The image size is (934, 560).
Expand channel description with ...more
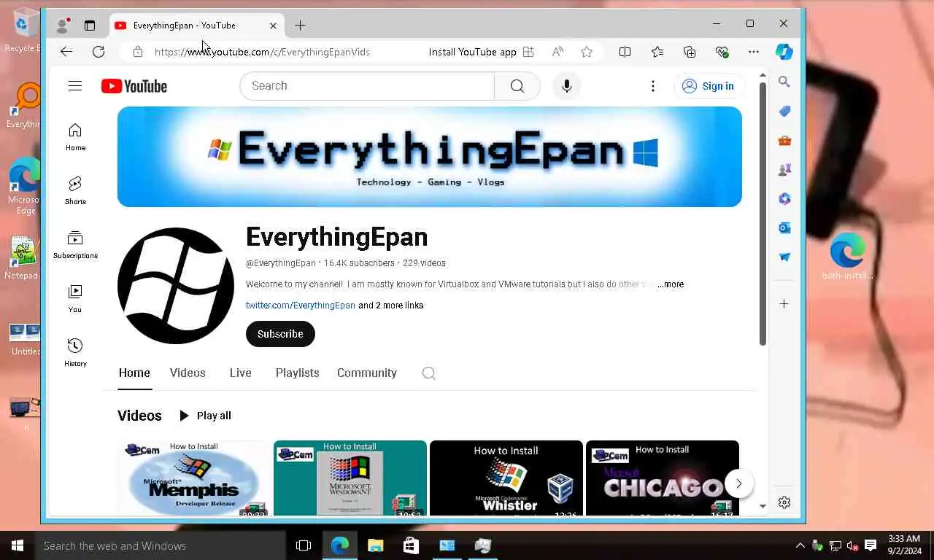click(x=671, y=284)
